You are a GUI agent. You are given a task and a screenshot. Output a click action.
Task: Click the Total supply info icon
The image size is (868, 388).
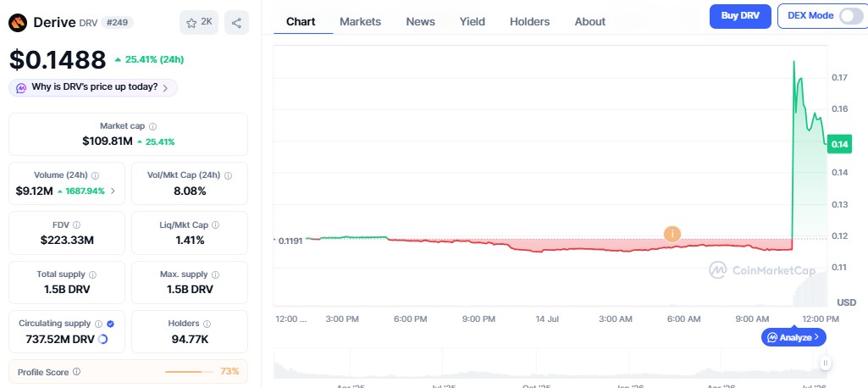(92, 274)
